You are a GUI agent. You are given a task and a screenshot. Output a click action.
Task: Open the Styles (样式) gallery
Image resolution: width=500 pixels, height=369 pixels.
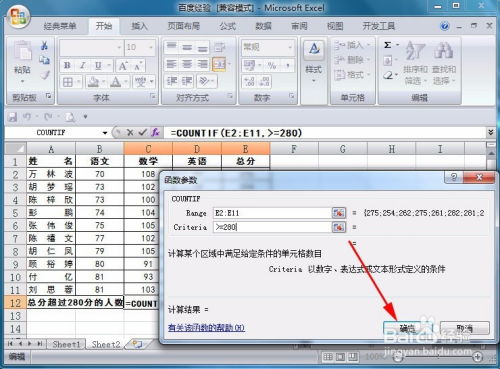click(314, 61)
